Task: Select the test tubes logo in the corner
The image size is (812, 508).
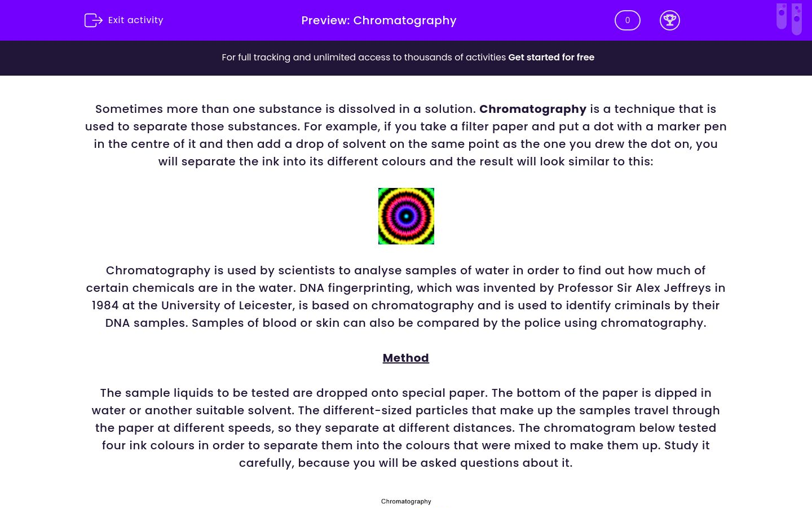Action: click(788, 18)
